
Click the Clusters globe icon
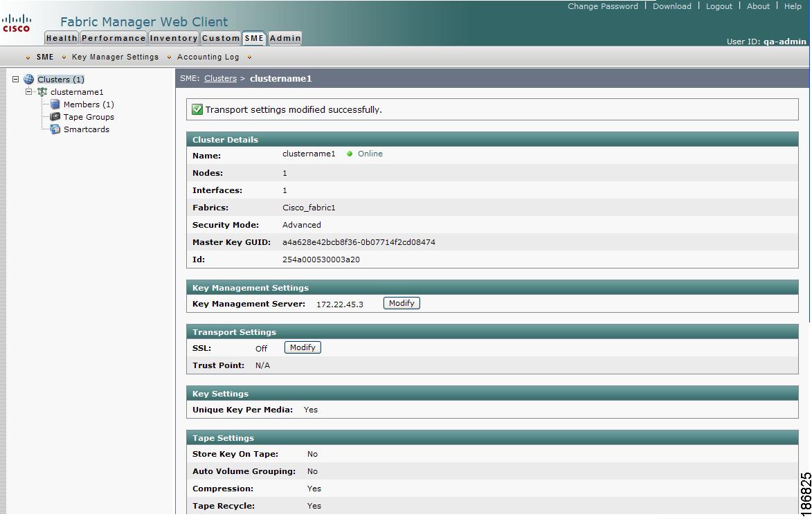(29, 79)
